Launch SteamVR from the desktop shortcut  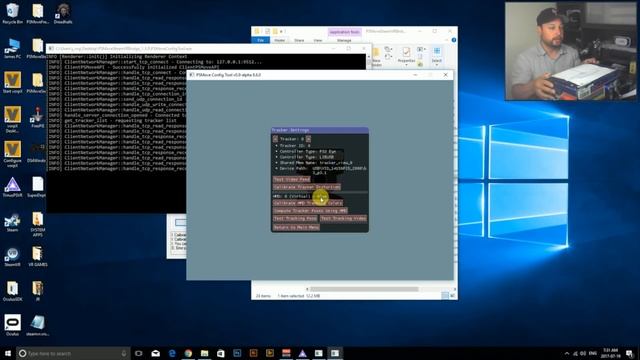[12, 257]
